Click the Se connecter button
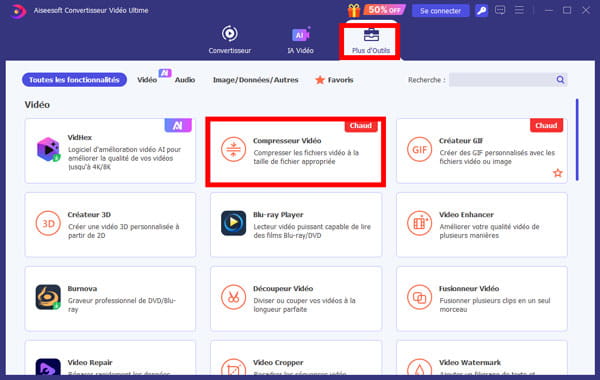The image size is (600, 380). [440, 11]
